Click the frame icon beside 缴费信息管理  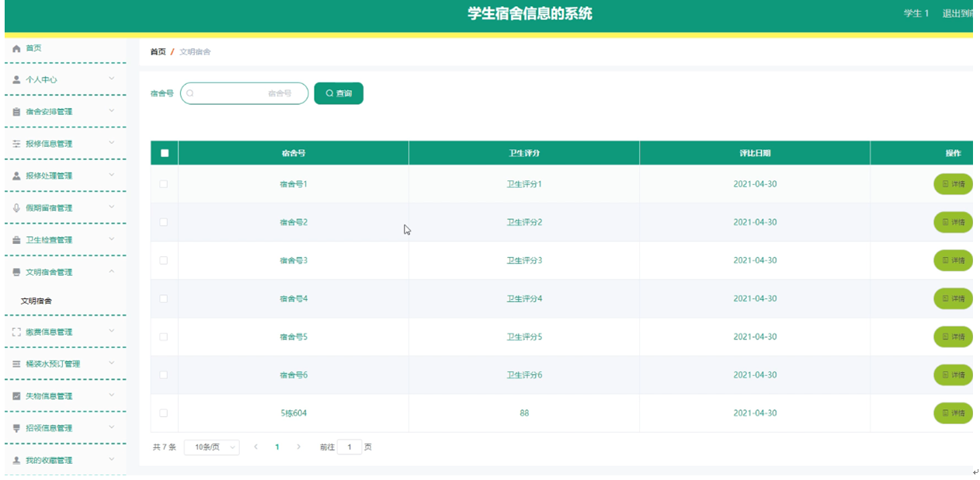[x=17, y=332]
